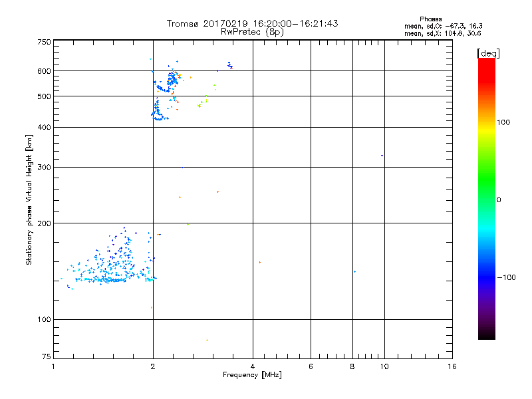
Task: Click the colorbar tick label '0'
Action: tap(499, 200)
